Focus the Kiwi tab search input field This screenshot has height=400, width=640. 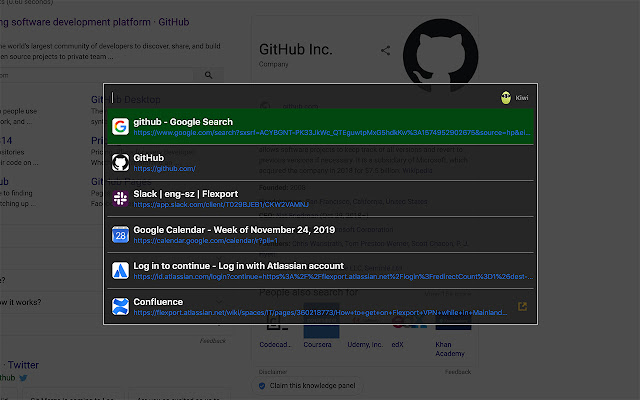coord(302,98)
